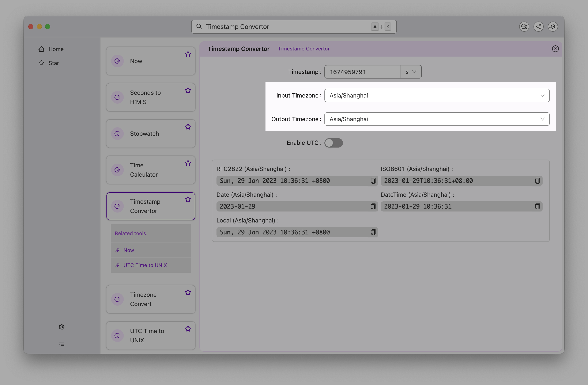Screen dimensions: 588x385
Task: Copy the ISO8601 value
Action: point(537,181)
